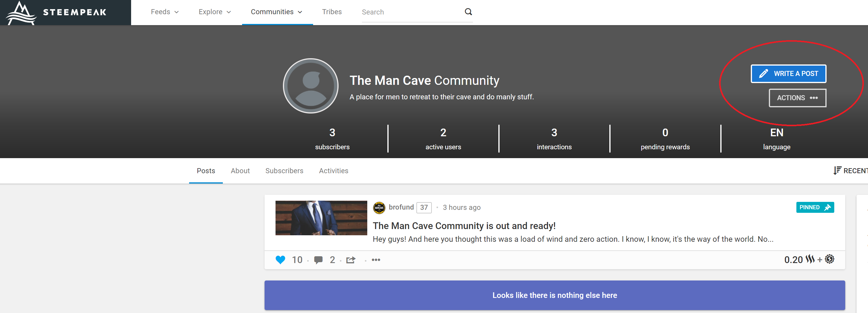Screen dimensions: 868x313
Task: Expand the Feeds dropdown menu
Action: point(165,12)
